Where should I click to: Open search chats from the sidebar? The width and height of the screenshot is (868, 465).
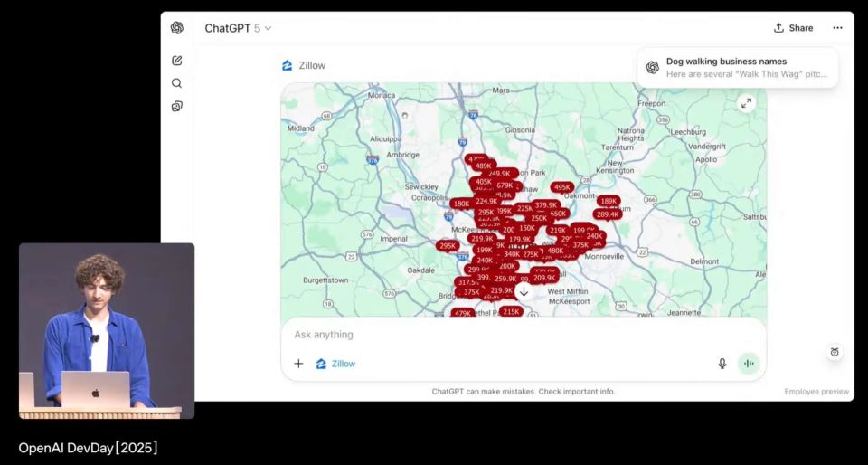(x=176, y=83)
